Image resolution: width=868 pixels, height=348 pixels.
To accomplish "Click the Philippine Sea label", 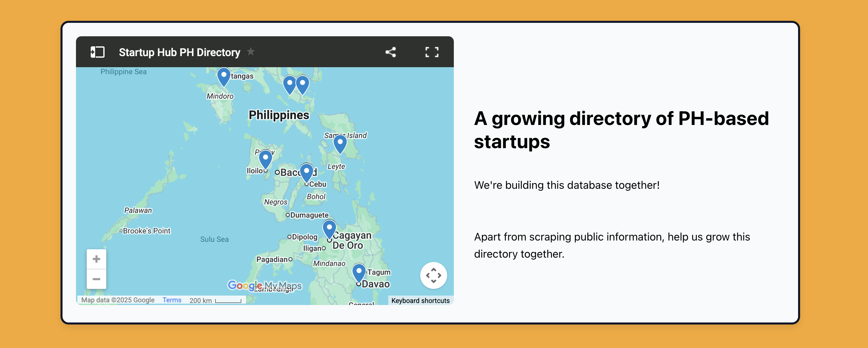I will point(123,72).
